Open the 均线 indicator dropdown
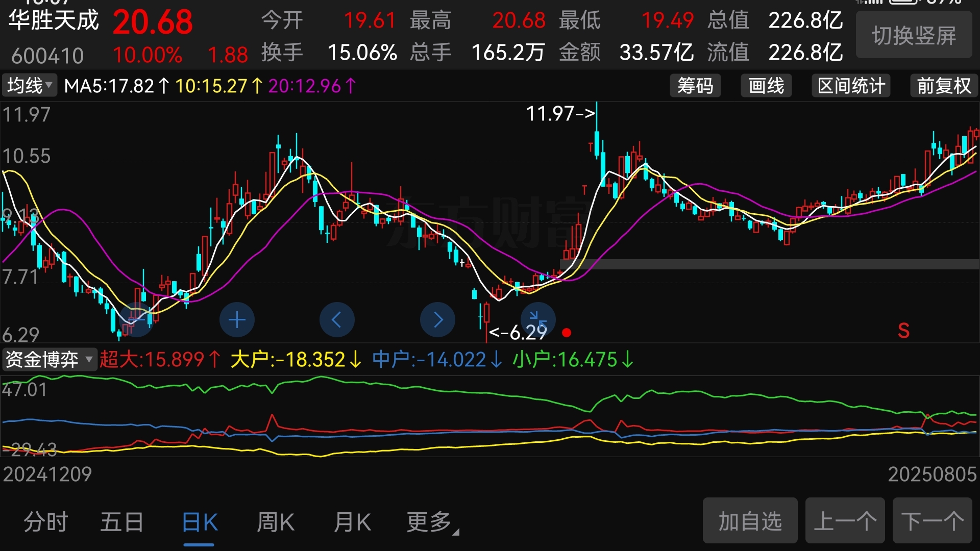980x551 pixels. tap(30, 85)
